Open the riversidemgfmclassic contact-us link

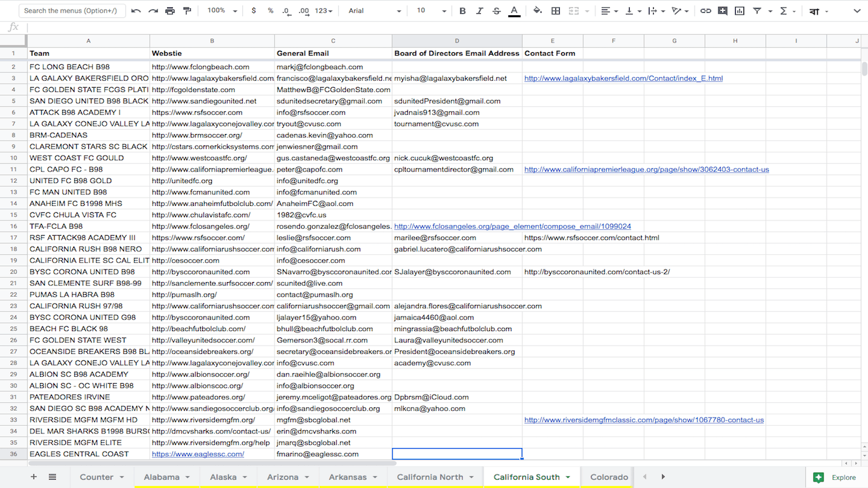coord(644,420)
